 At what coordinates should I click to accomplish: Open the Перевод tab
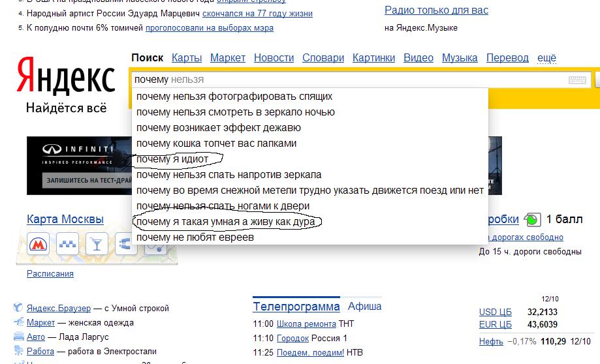tap(507, 58)
